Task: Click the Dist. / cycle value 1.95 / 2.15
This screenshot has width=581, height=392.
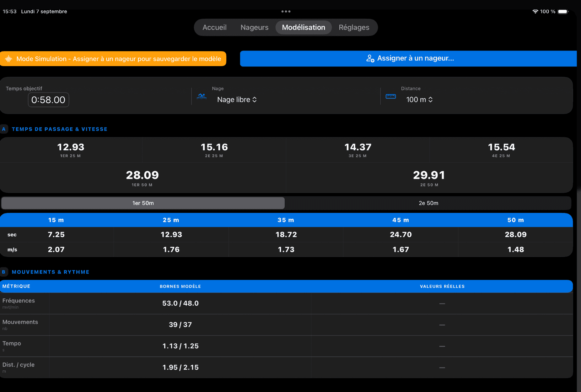Action: click(181, 367)
